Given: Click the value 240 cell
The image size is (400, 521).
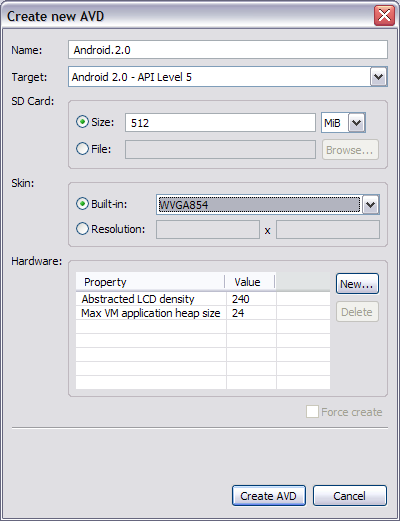Looking at the screenshot, I should (251, 299).
